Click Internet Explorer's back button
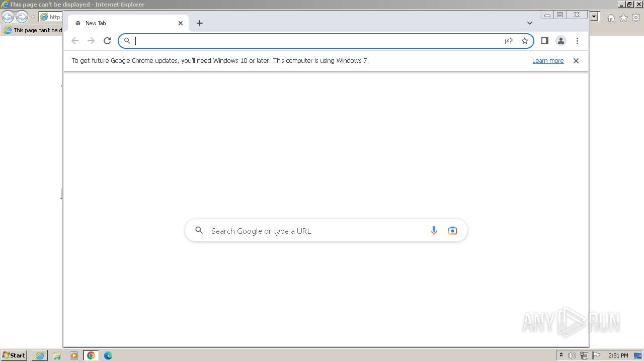 (8, 17)
